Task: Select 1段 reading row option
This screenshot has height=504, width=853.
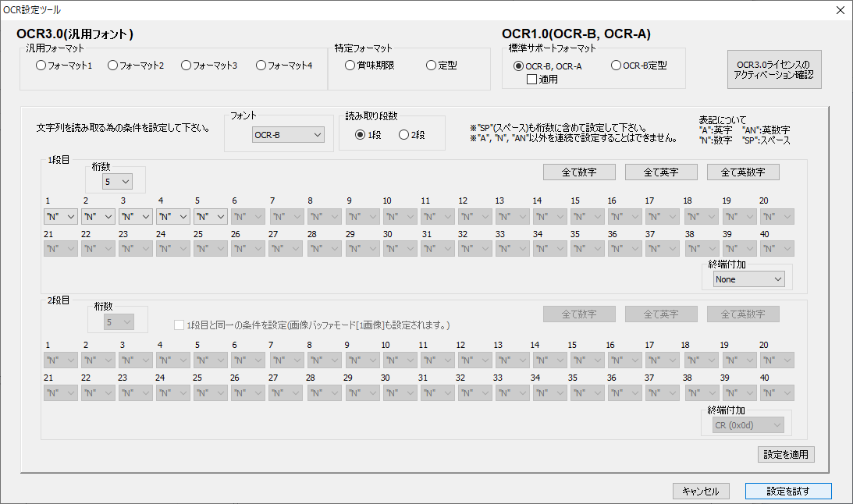Action: [x=361, y=134]
